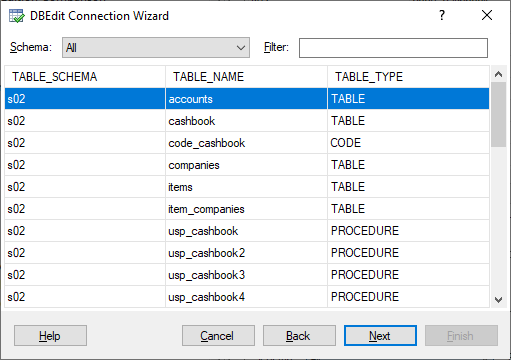Click the vertical scrollbar thumb
The width and height of the screenshot is (511, 360).
[x=498, y=114]
